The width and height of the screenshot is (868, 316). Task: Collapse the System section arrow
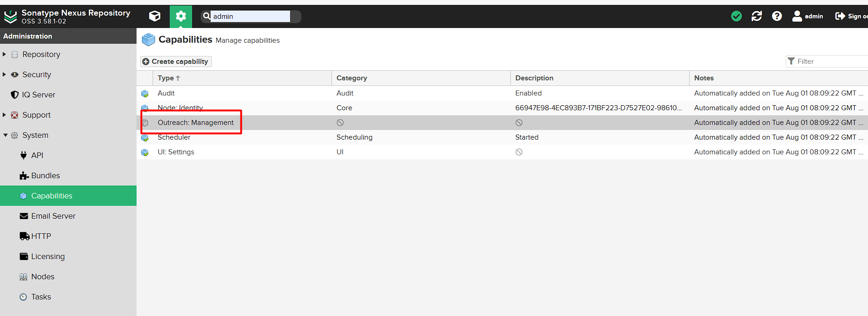5,135
